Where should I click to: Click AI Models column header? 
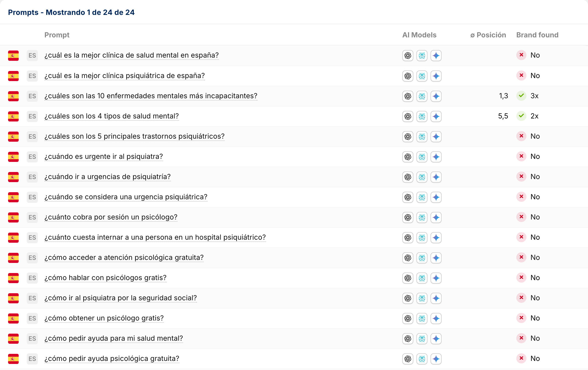coord(419,35)
